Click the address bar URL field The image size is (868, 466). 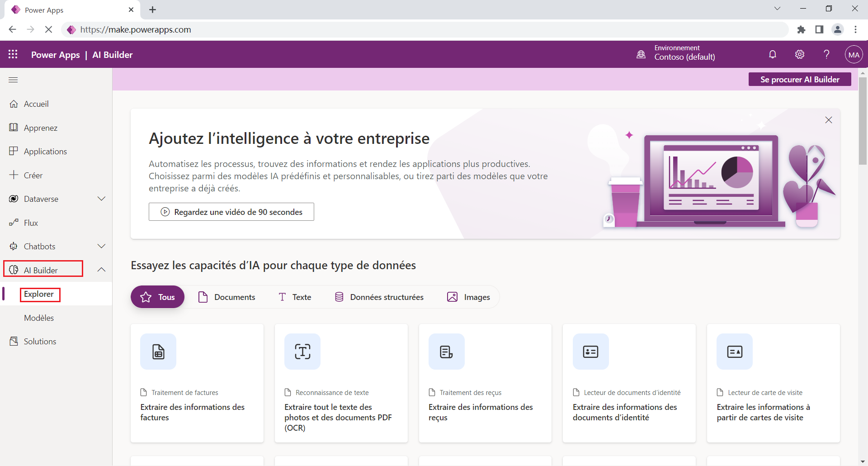(x=425, y=29)
